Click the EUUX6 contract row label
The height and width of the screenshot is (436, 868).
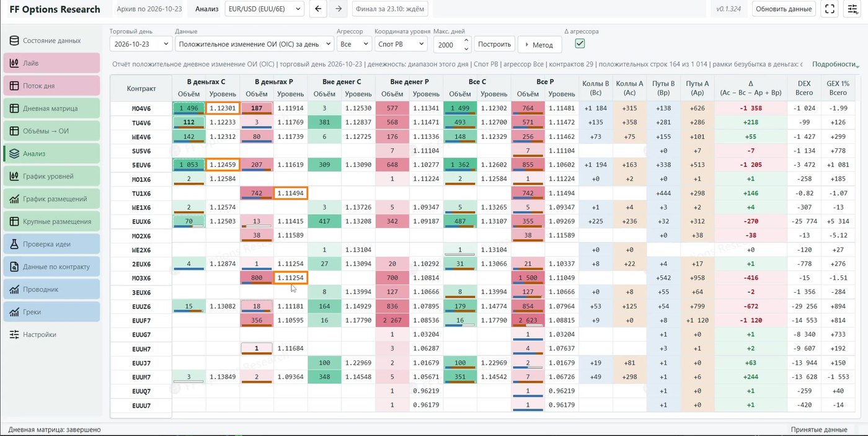(141, 221)
